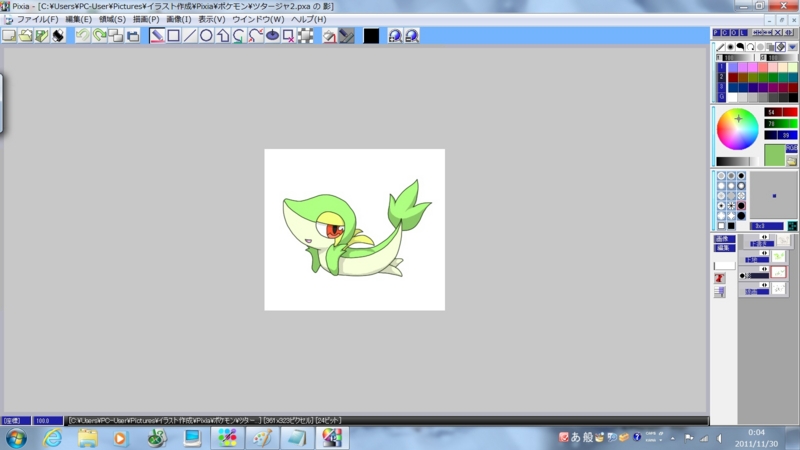Pick a hue on the color wheel
800x450 pixels.
[x=737, y=129]
